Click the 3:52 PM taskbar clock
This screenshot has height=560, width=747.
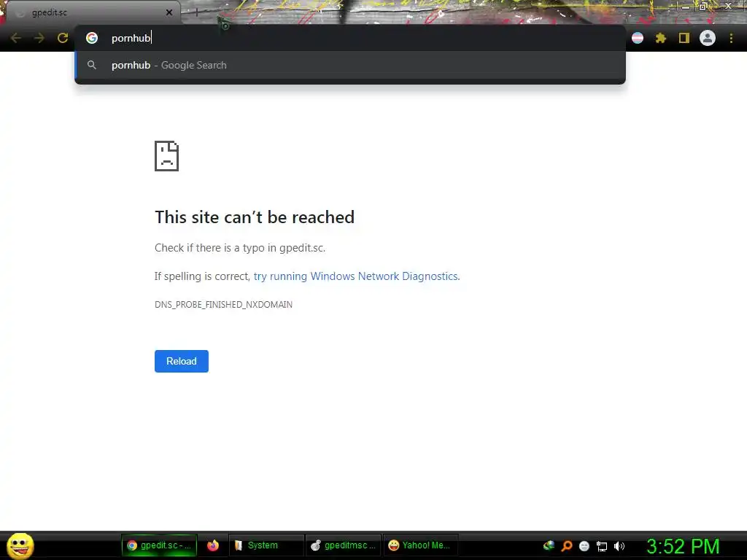tap(683, 546)
